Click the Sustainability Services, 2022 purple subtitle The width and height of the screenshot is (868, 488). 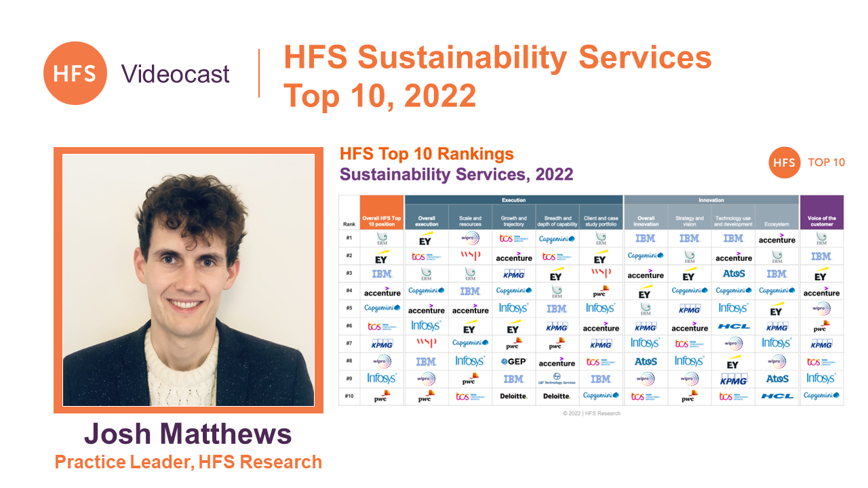(456, 174)
